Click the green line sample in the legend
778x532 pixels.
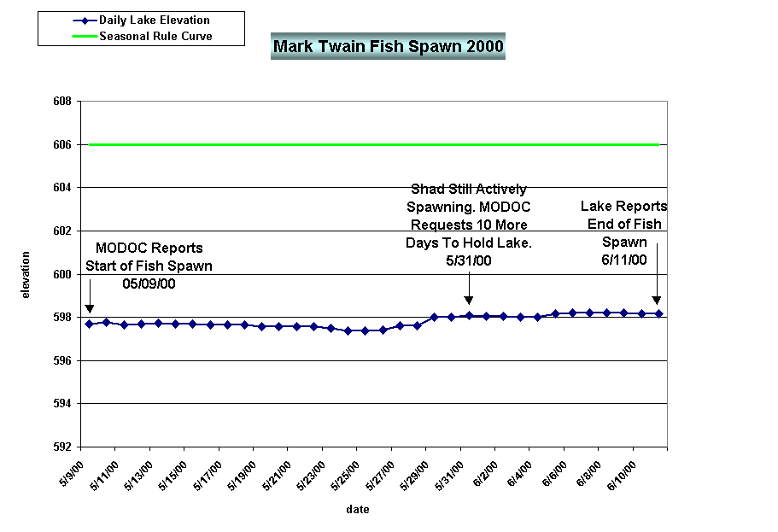click(85, 36)
